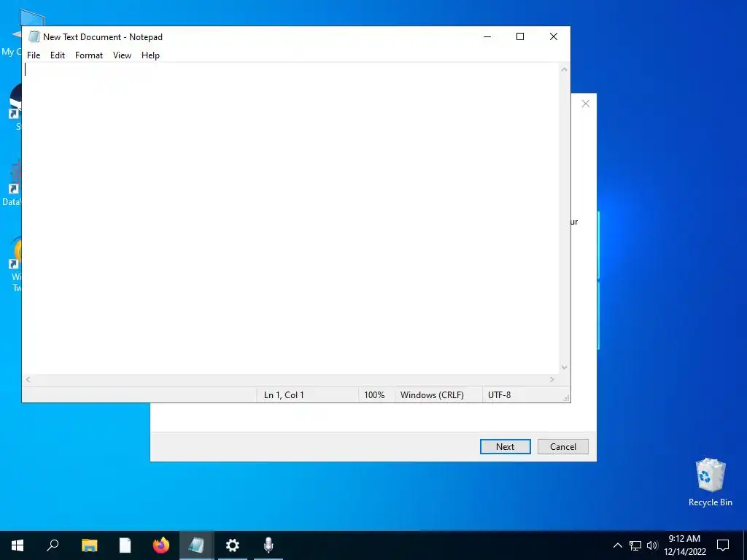Select the Recycle Bin desktop icon

pos(711,482)
